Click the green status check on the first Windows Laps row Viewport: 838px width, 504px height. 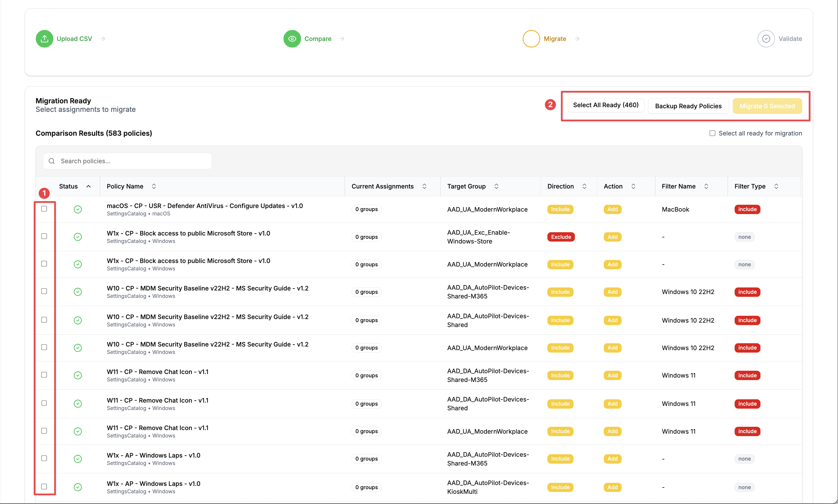78,459
